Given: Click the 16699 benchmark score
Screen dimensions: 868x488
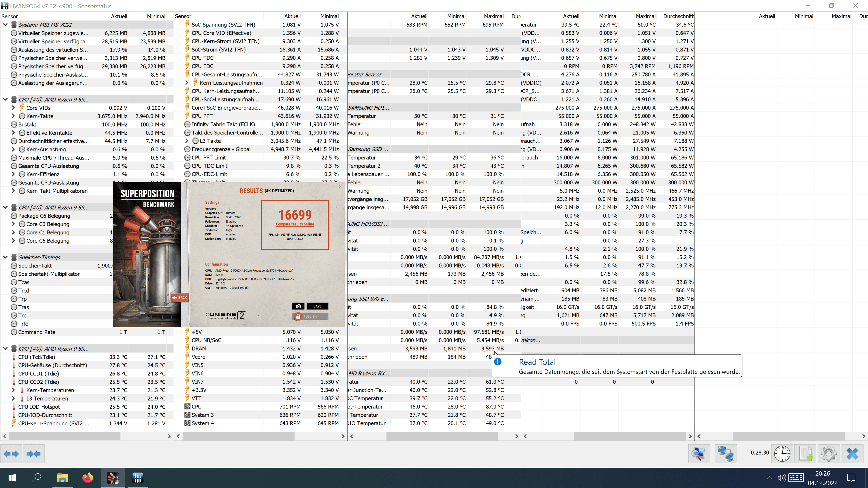Looking at the screenshot, I should click(x=295, y=215).
